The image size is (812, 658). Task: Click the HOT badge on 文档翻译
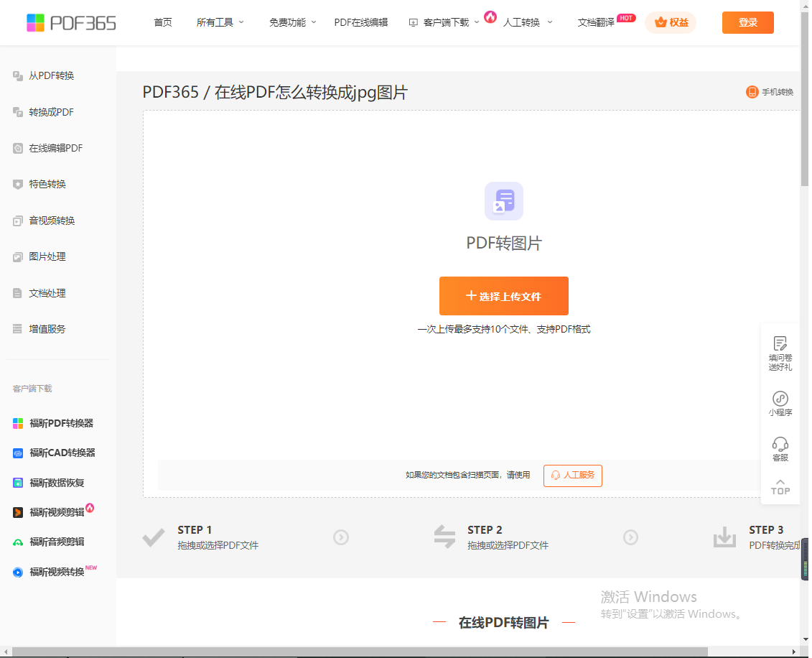pyautogui.click(x=626, y=18)
